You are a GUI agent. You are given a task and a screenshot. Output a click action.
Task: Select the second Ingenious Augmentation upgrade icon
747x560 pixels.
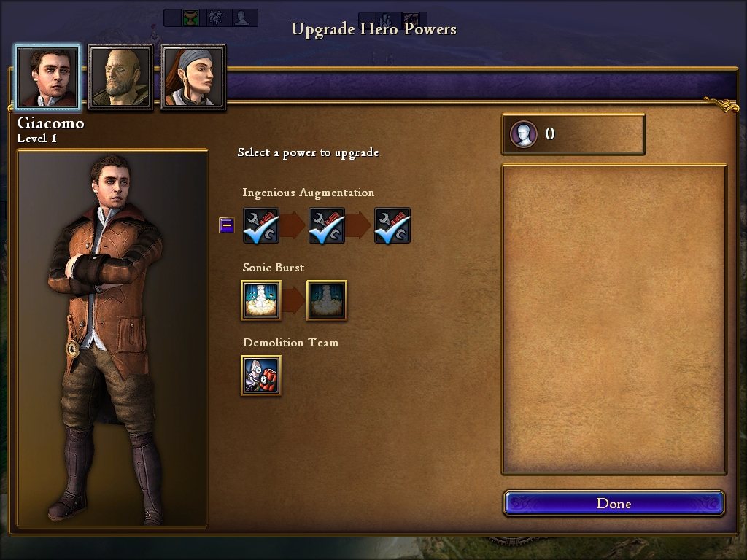pyautogui.click(x=327, y=226)
